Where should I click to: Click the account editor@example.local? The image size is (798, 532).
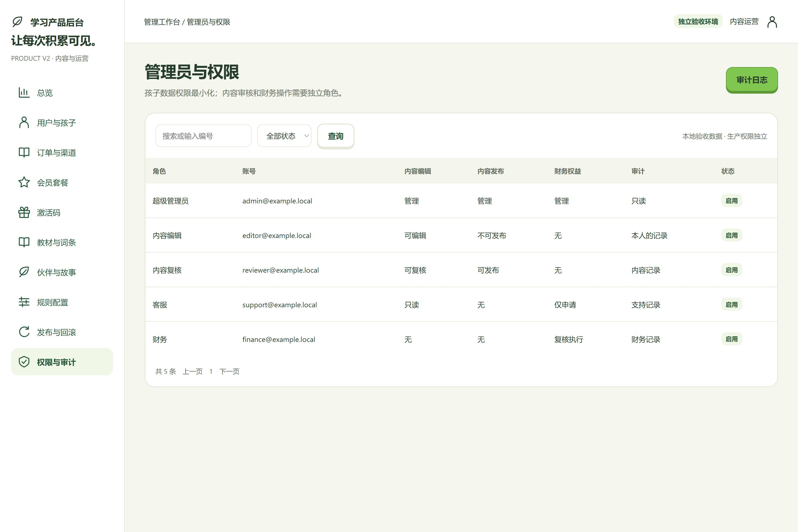click(277, 236)
